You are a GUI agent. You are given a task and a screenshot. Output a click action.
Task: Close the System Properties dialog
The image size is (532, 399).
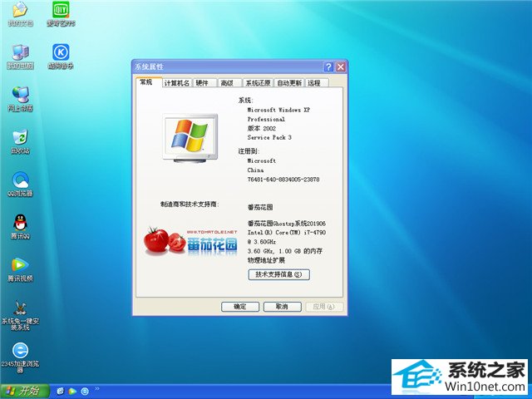point(341,66)
